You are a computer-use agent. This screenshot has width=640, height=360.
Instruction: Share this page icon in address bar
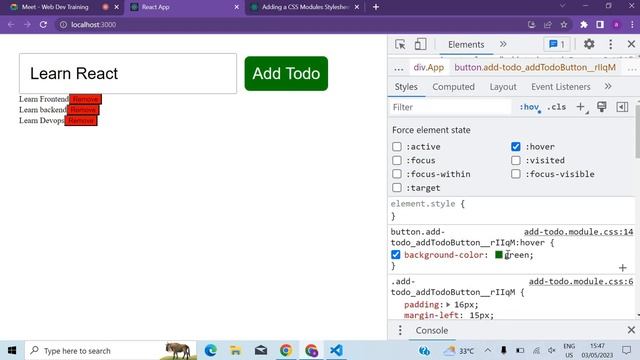click(x=548, y=24)
